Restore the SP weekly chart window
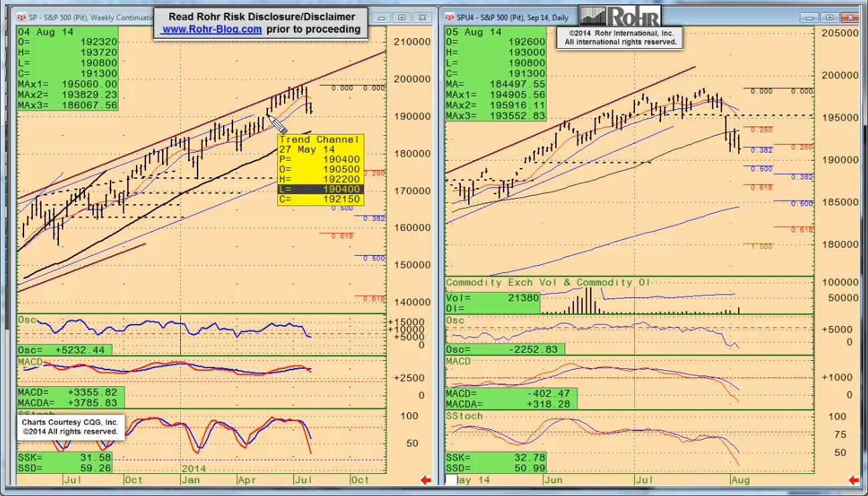 pos(401,17)
